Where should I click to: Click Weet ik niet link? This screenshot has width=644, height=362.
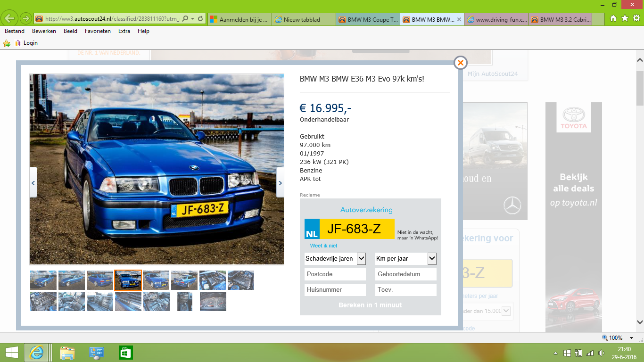pyautogui.click(x=323, y=246)
